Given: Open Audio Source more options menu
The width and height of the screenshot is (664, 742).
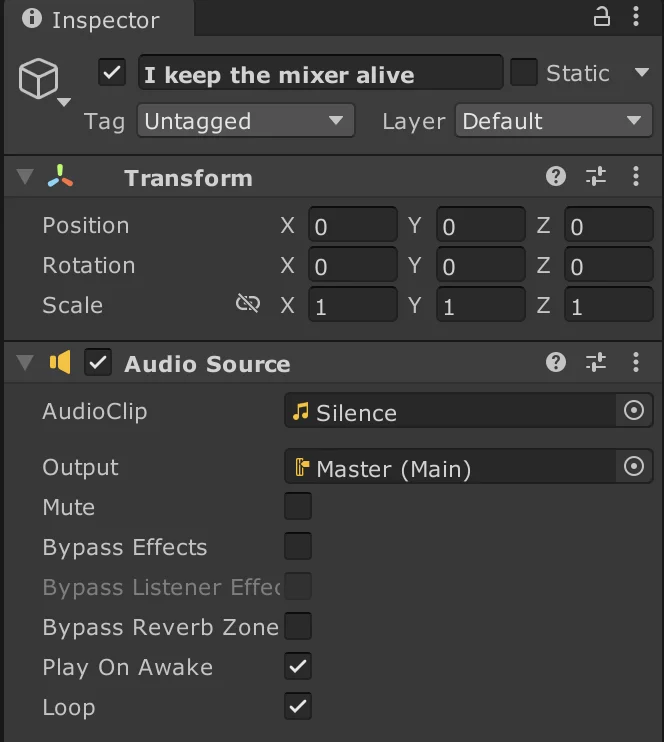Looking at the screenshot, I should [x=636, y=363].
